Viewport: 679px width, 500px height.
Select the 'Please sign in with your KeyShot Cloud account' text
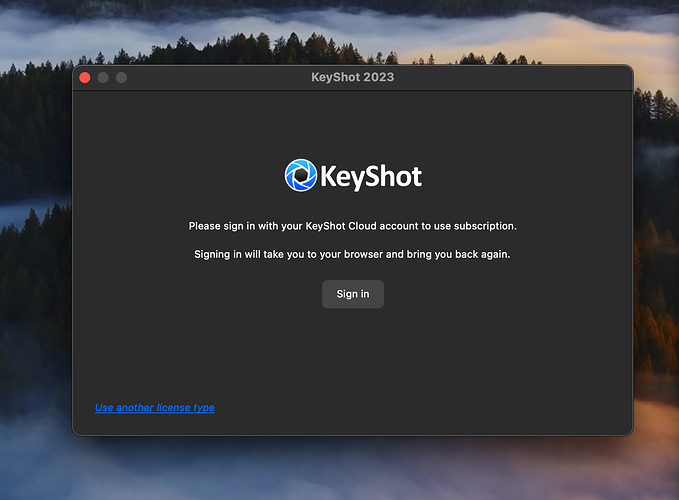352,226
